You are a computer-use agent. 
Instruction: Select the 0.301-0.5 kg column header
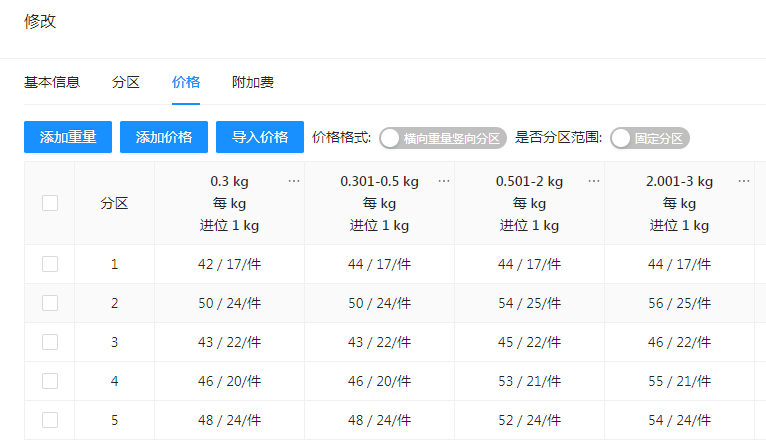click(379, 203)
